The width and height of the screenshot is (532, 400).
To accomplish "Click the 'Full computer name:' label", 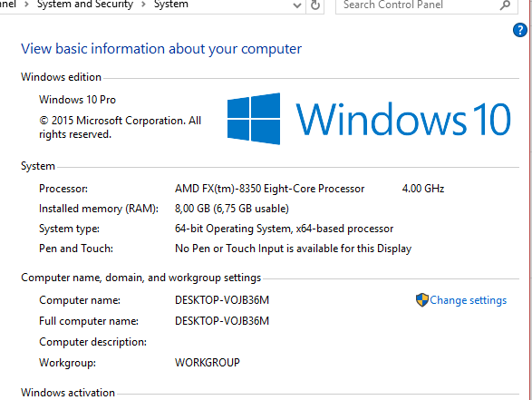I will pyautogui.click(x=89, y=321).
